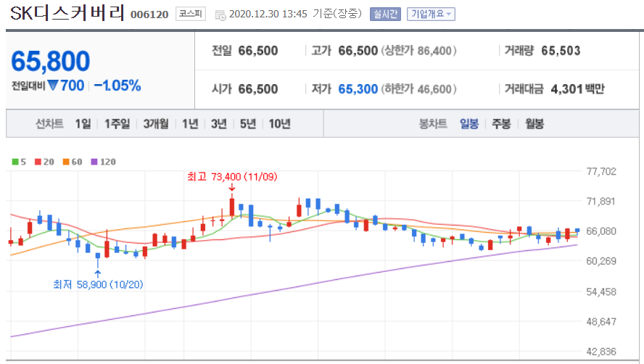
Task: Click the 선차트 label
Action: [x=50, y=123]
